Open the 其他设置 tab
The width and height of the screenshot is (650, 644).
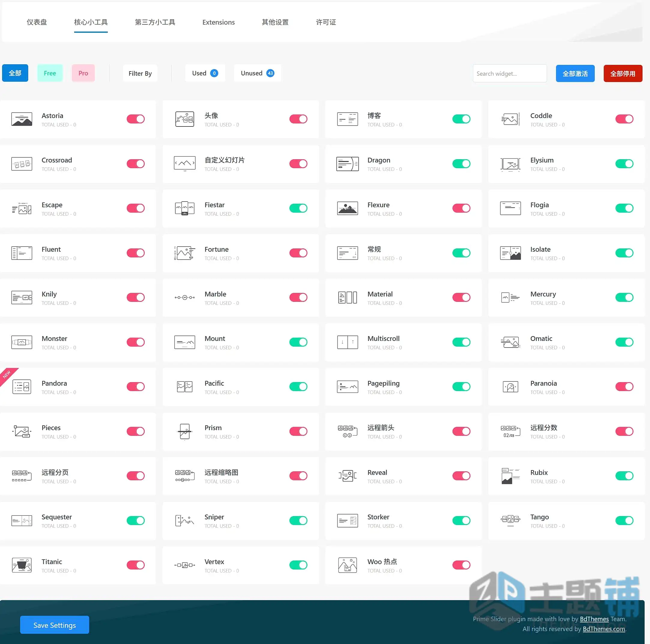[x=275, y=22]
